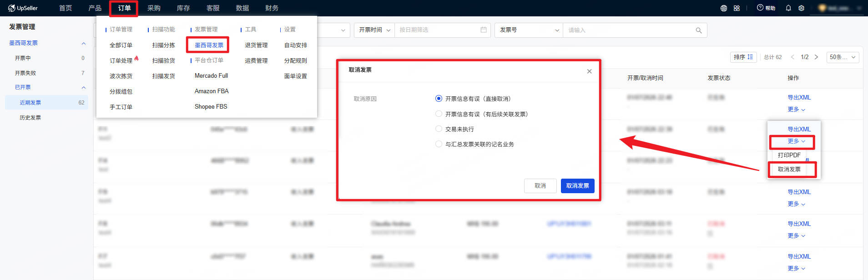
Task: Collapse the 已开票 sidebar group
Action: [x=83, y=87]
